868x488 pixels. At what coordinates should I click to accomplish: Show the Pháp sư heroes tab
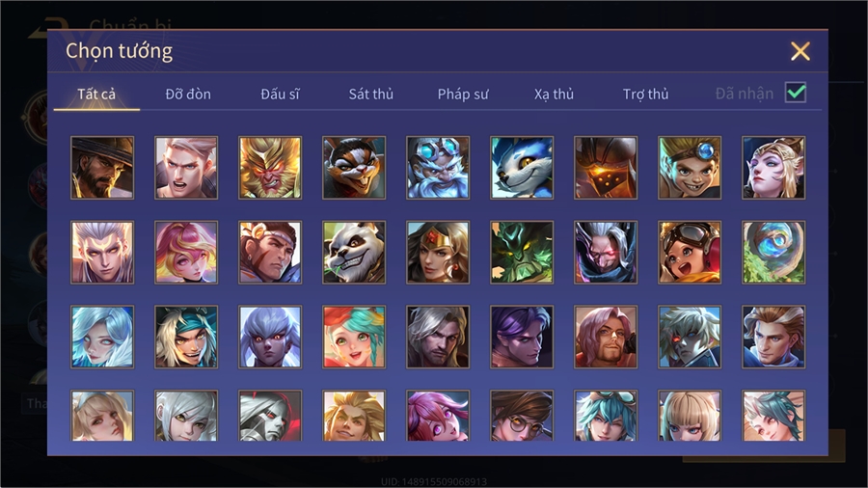coord(463,95)
